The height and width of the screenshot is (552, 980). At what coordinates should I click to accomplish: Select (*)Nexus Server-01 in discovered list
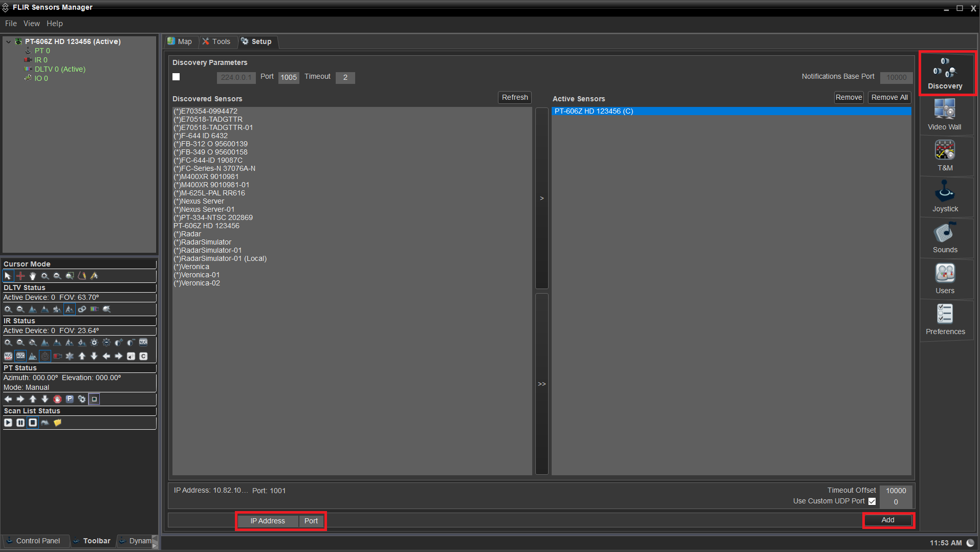point(204,209)
